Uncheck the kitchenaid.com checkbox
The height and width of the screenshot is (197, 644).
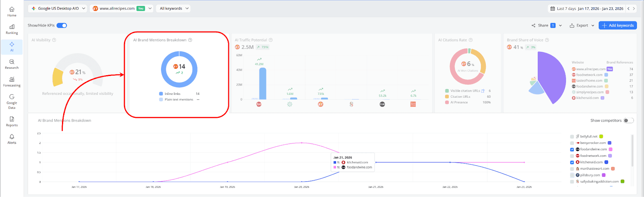[572, 162]
